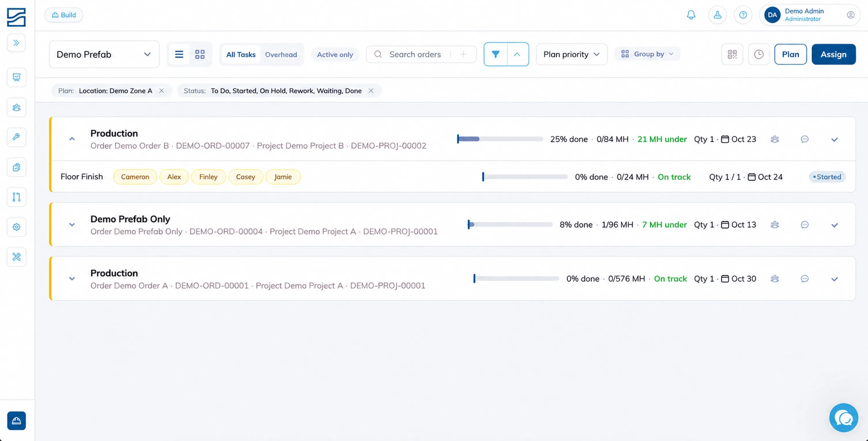Expand sidebar with double-arrow icon
This screenshot has width=868, height=441.
[16, 43]
